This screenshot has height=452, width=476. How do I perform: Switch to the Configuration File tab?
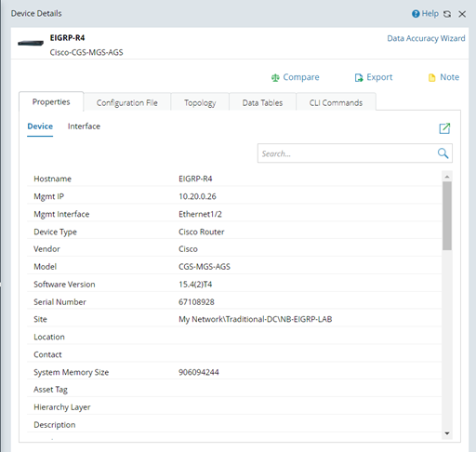point(127,102)
